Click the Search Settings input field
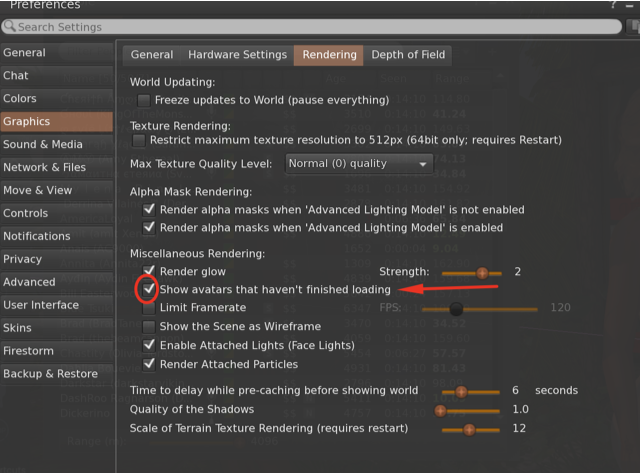The image size is (641, 473). (312, 27)
